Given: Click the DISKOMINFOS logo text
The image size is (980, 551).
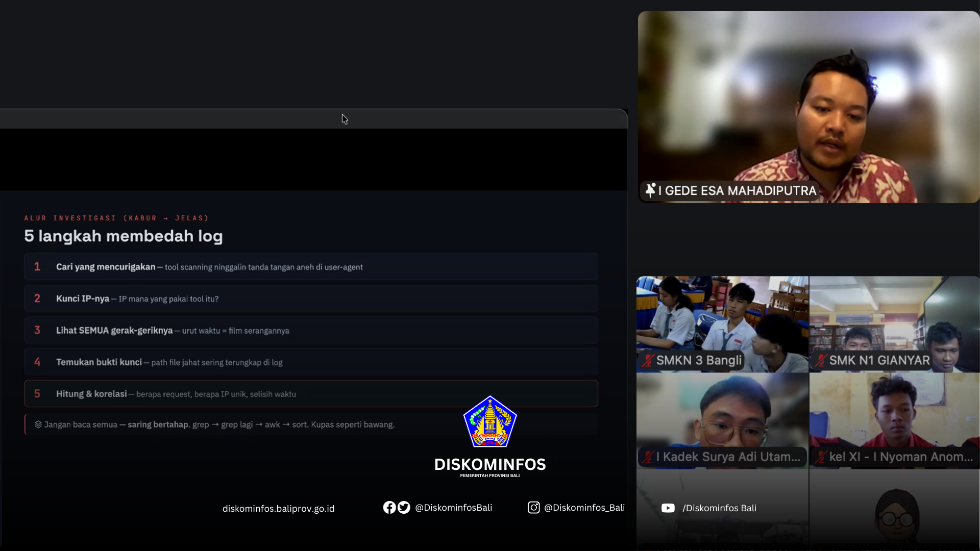Looking at the screenshot, I should click(x=490, y=464).
